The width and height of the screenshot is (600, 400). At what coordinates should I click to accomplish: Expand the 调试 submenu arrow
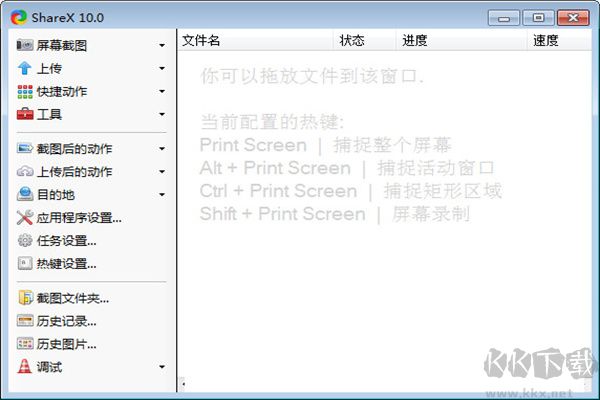click(162, 367)
